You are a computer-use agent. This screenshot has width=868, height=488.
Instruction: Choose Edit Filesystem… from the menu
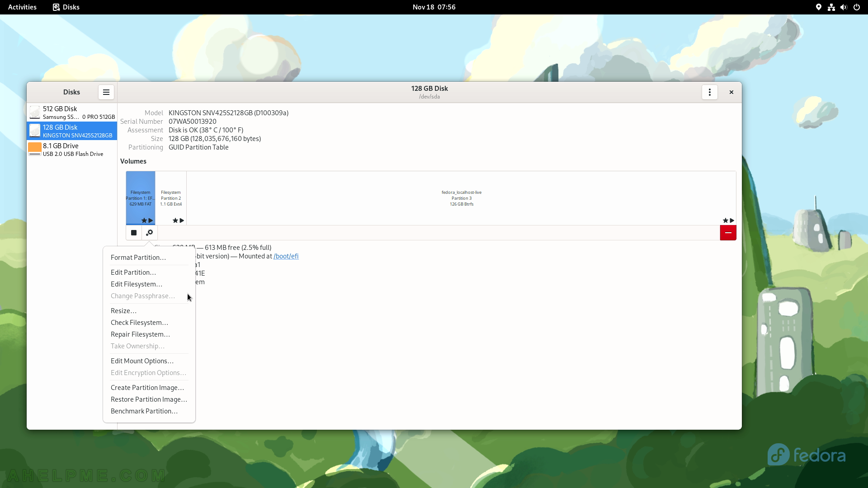point(149,284)
